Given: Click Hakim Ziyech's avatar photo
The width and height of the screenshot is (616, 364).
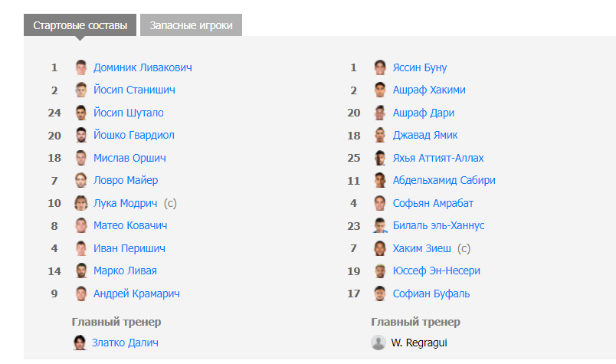Looking at the screenshot, I should pos(380,248).
